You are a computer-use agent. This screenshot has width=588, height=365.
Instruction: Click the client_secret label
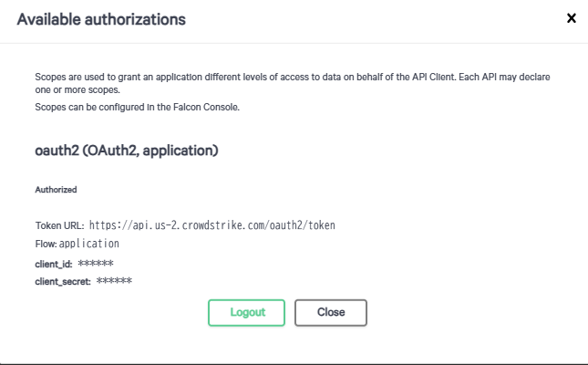pos(63,282)
